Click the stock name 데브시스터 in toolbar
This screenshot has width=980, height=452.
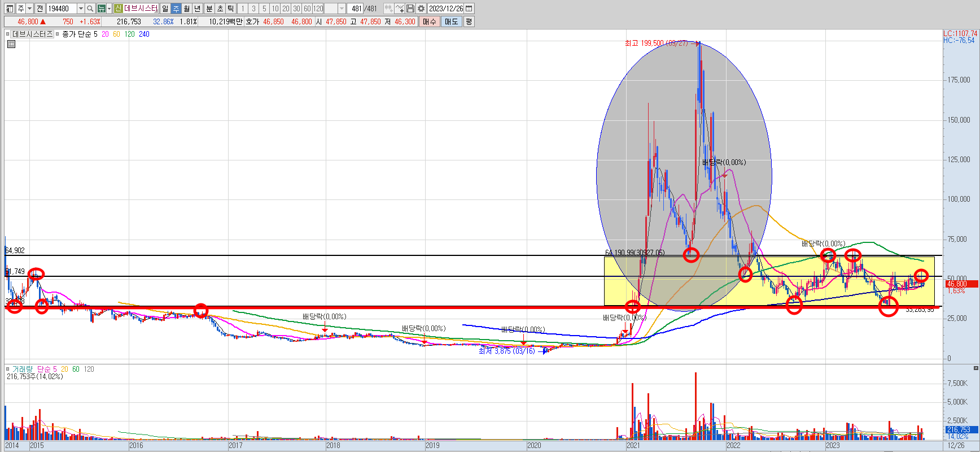coord(141,8)
